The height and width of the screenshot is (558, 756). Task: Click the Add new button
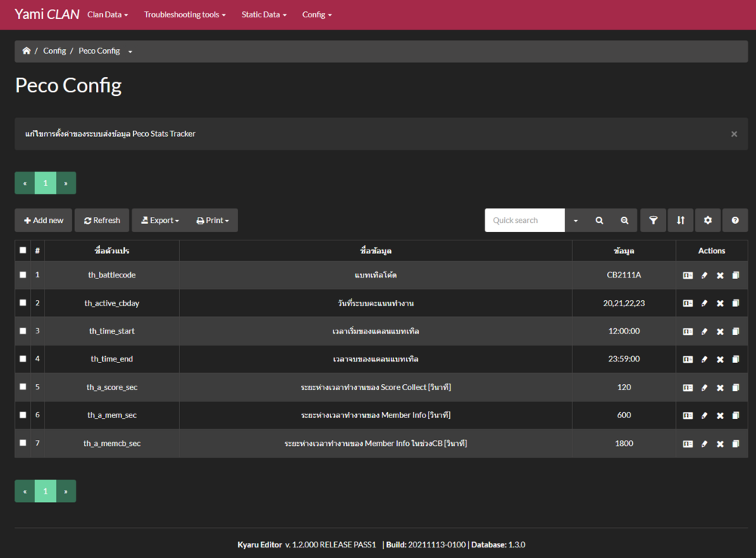(43, 220)
